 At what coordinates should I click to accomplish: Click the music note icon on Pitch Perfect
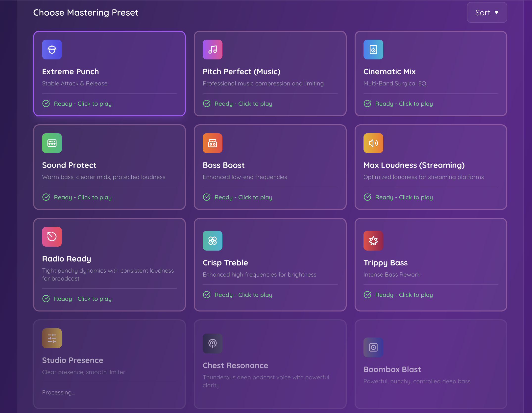[212, 50]
